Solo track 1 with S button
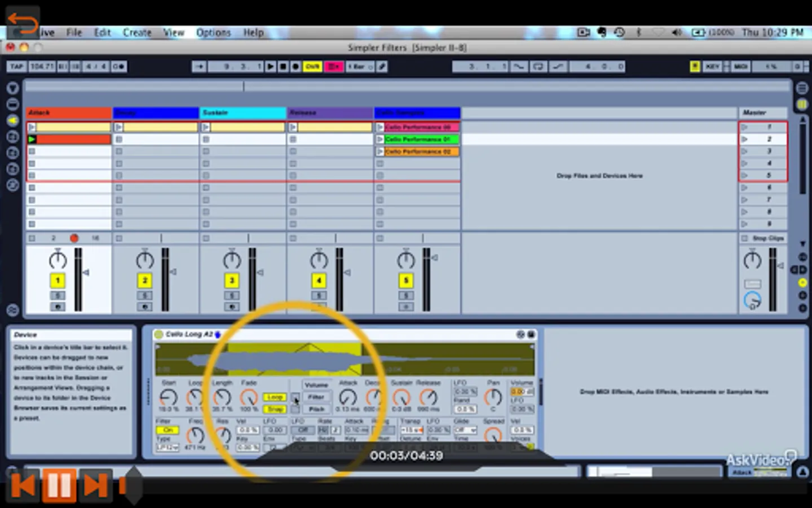This screenshot has width=812, height=508. coord(58,296)
